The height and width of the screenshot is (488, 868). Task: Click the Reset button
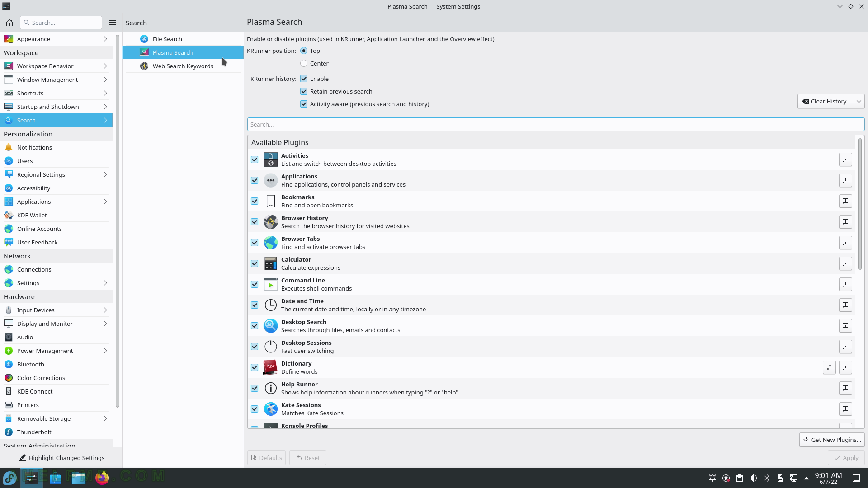308,458
